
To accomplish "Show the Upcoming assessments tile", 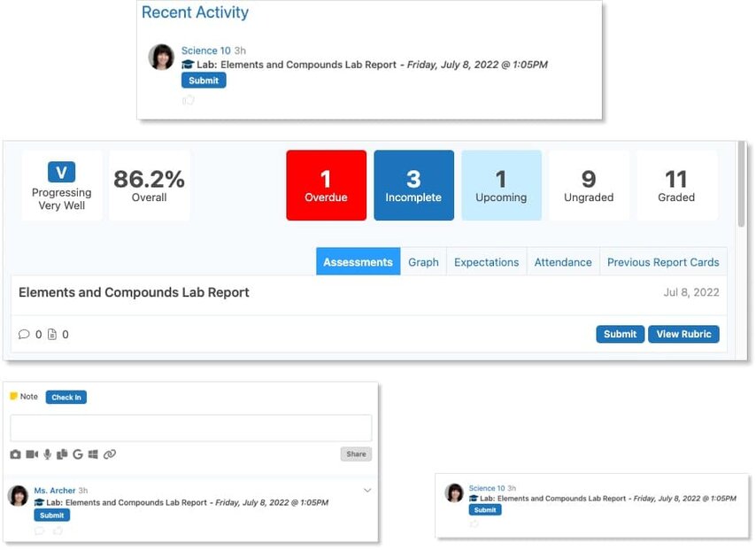I will point(501,185).
